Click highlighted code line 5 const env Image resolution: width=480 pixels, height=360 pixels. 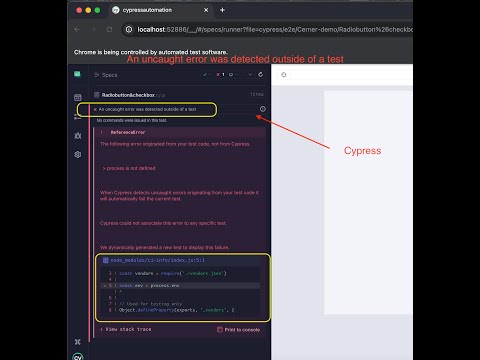click(x=180, y=286)
